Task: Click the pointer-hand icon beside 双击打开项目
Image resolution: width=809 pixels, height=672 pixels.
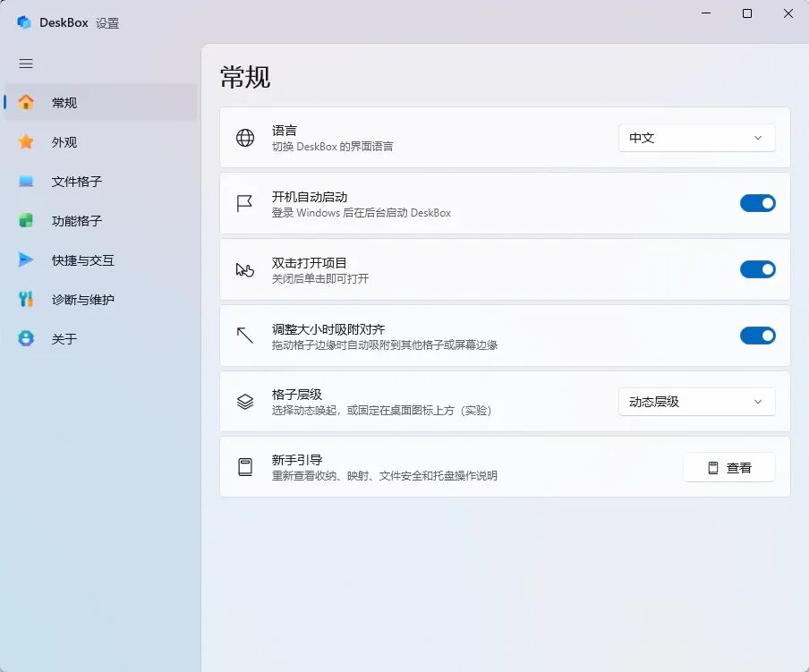Action: pyautogui.click(x=245, y=269)
